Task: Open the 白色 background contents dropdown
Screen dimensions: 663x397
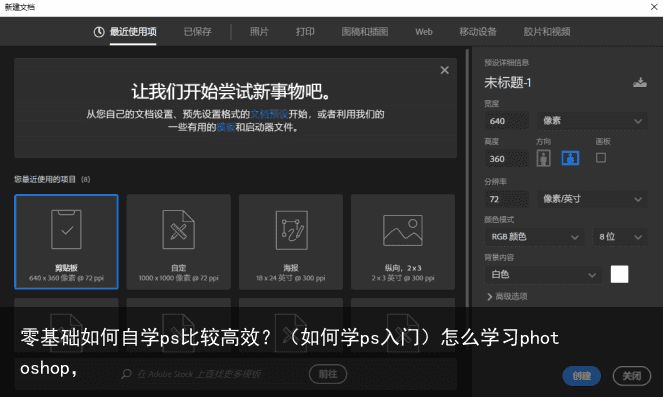Action: [543, 275]
